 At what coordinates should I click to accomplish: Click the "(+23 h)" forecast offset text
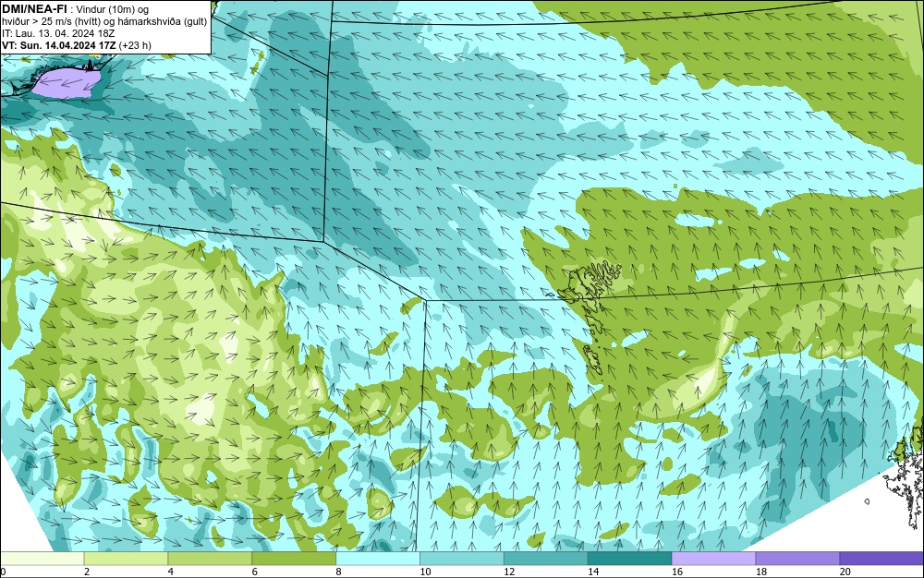[135, 44]
